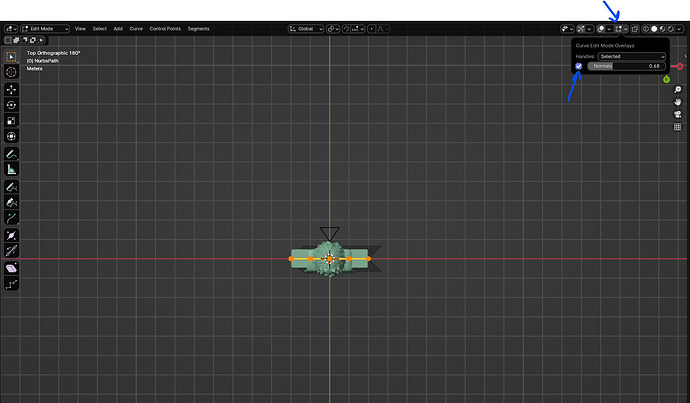This screenshot has height=403, width=690.
Task: Open the object visibility filter dropdown
Action: tap(567, 29)
